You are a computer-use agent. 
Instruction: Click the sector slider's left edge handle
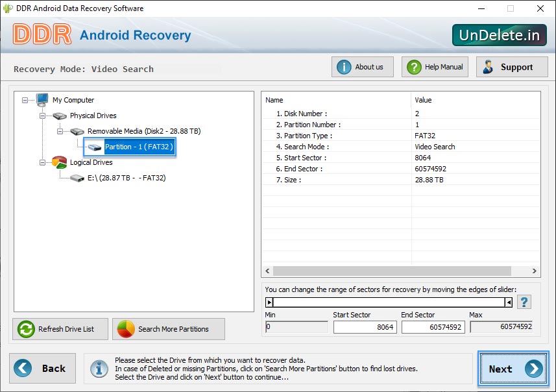pyautogui.click(x=269, y=302)
